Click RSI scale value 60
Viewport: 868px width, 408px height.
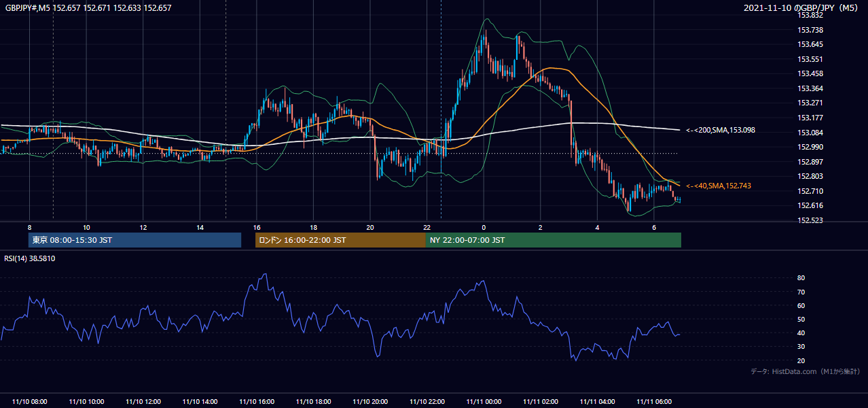[x=801, y=305]
